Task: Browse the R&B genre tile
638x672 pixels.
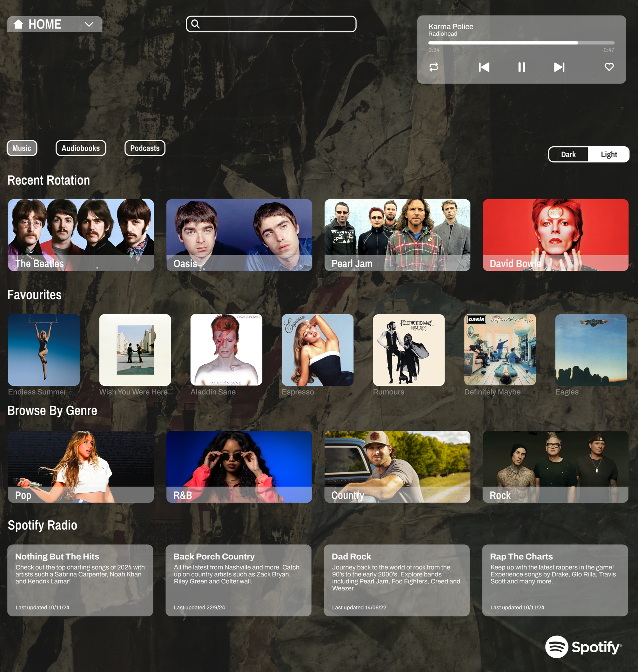Action: coord(239,466)
